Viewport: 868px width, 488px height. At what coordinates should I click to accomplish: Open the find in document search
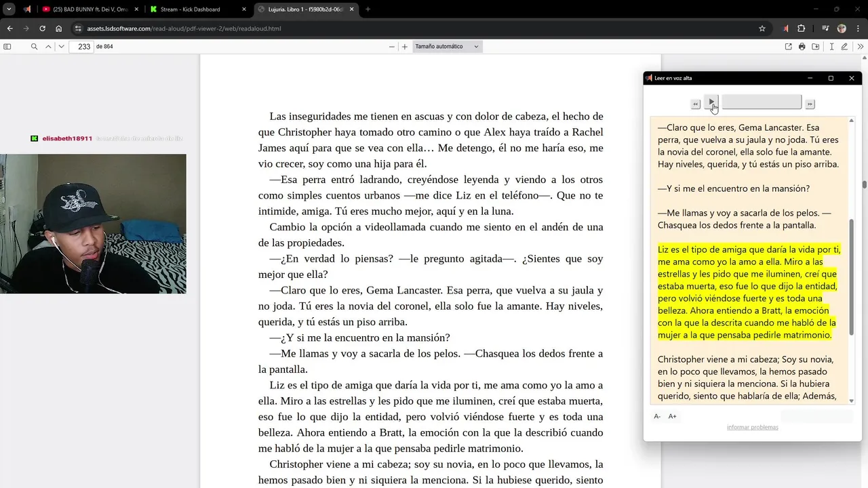tap(34, 47)
